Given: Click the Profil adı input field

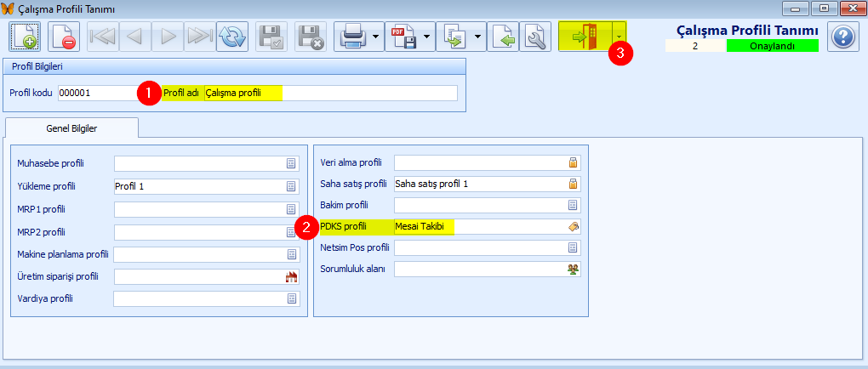Looking at the screenshot, I should tap(330, 93).
